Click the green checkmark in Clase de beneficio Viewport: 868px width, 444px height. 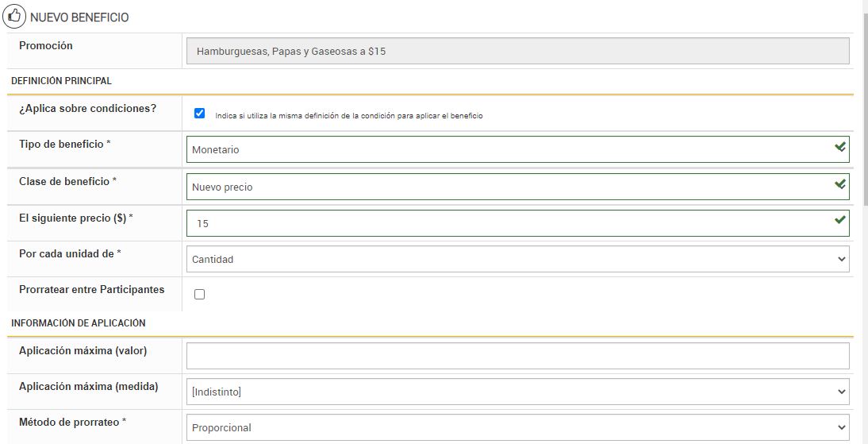(839, 185)
